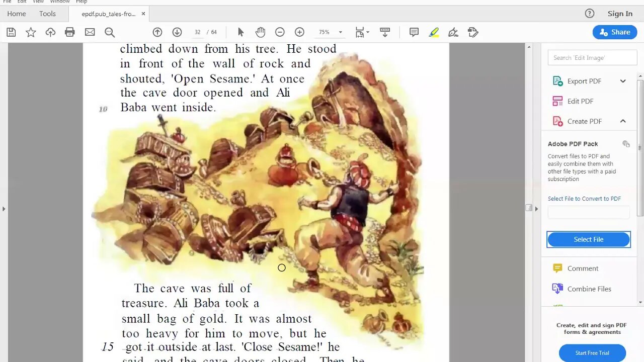Click the blue Select File button
This screenshot has height=362, width=644.
pos(589,239)
